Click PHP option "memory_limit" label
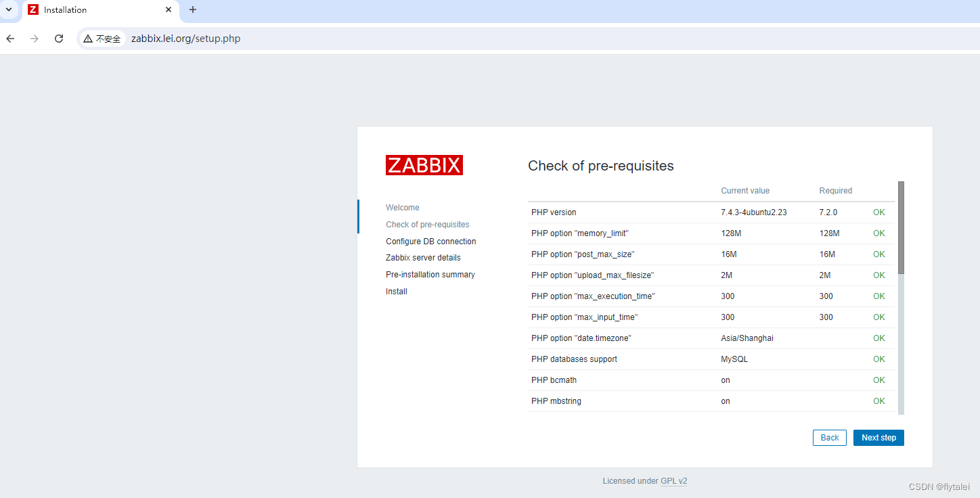The width and height of the screenshot is (980, 498). tap(580, 233)
